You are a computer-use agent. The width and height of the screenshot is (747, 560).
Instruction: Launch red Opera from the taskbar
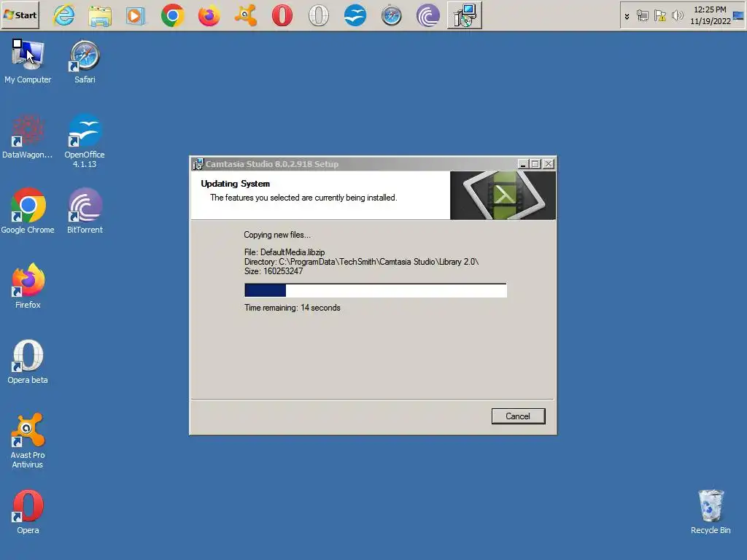coord(282,16)
